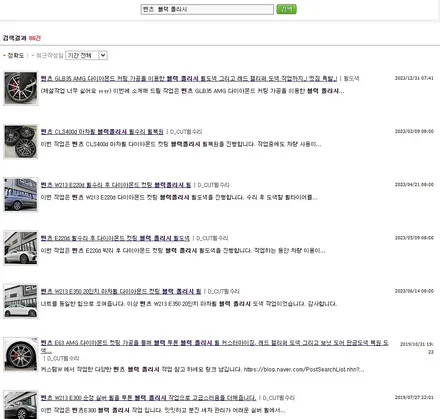Click D_CUT휠수리 category beside W213 E220d title
The height and width of the screenshot is (419, 440).
(x=213, y=185)
